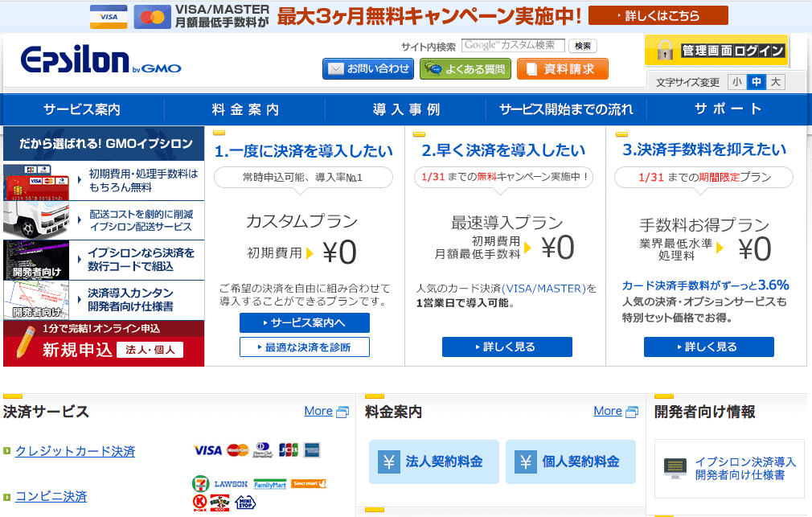The image size is (812, 517).
Task: Click the spec sheet 開発者向け thumbnail
Action: [x=36, y=300]
